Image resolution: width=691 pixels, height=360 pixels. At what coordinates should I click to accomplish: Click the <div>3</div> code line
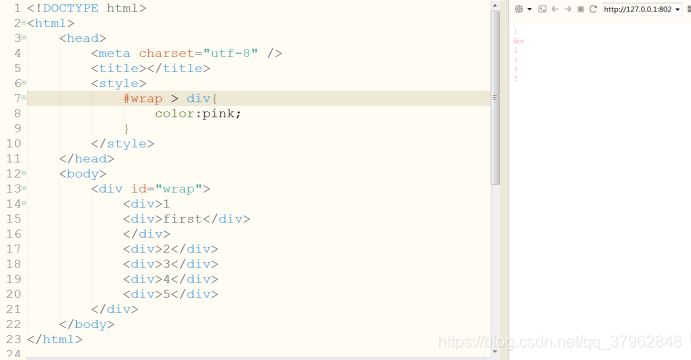(x=171, y=264)
